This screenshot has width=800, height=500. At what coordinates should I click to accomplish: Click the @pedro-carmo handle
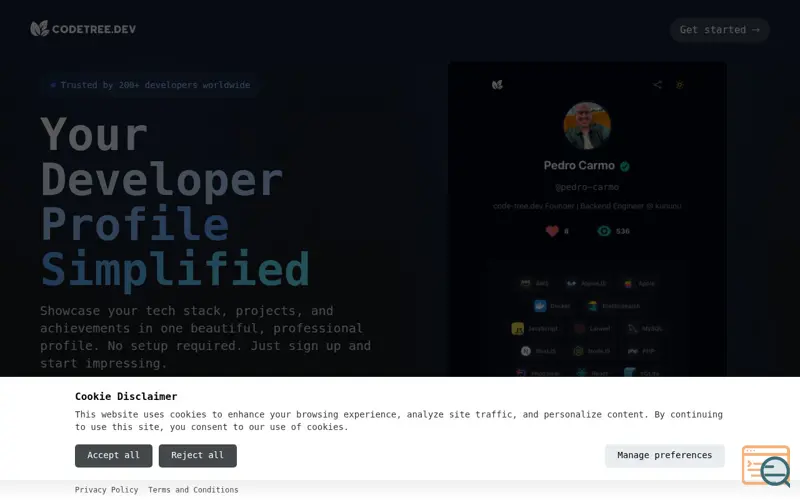click(587, 187)
